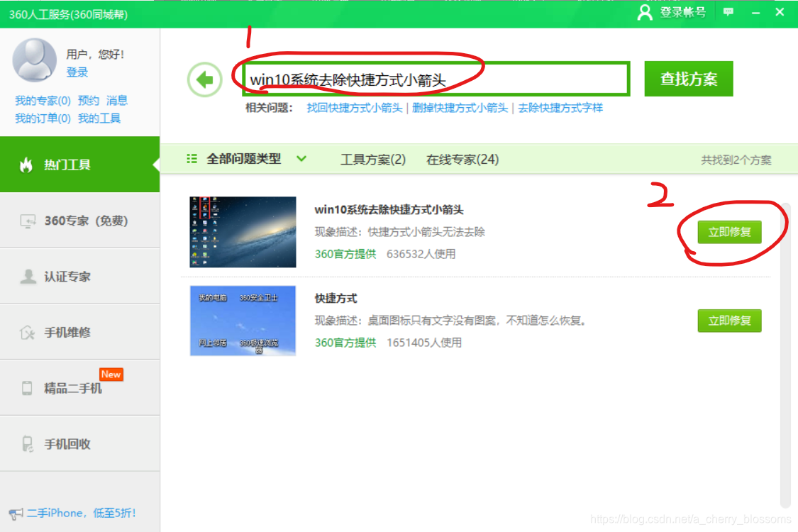Select 热门工具 in the sidebar
This screenshot has height=532, width=798.
click(x=80, y=165)
